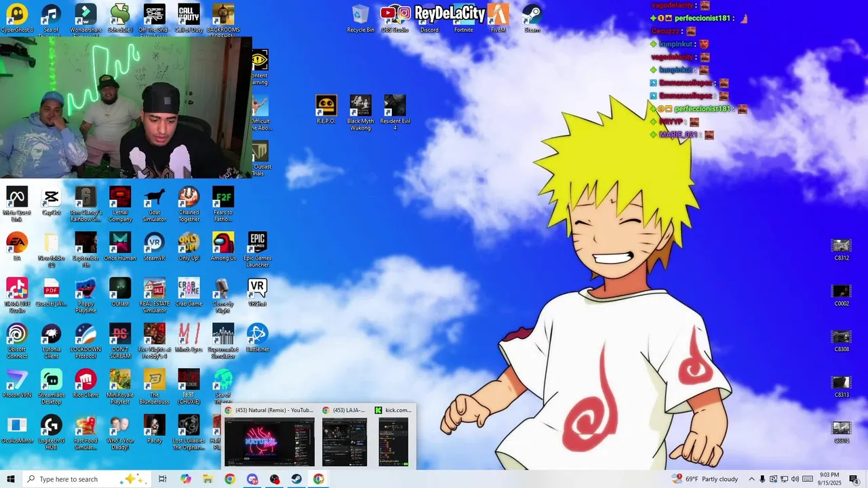868x488 pixels.
Task: Open SteamVR shortcut
Action: point(155,247)
